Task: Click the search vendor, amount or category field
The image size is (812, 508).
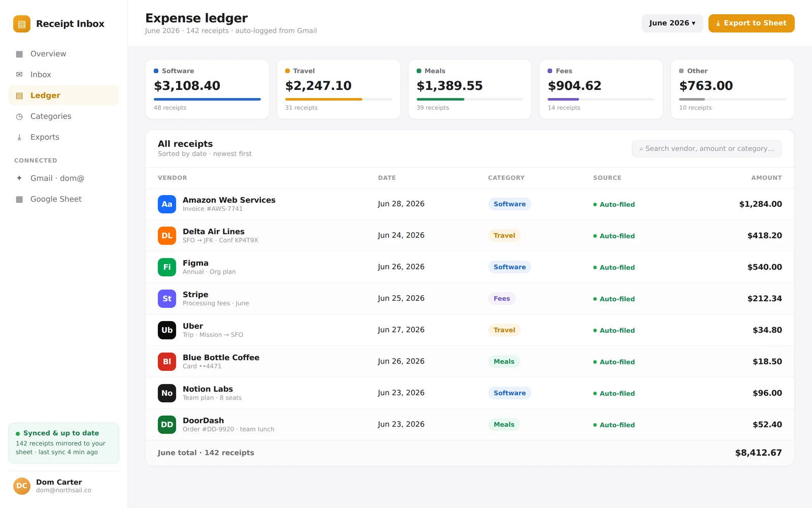Action: tap(706, 149)
